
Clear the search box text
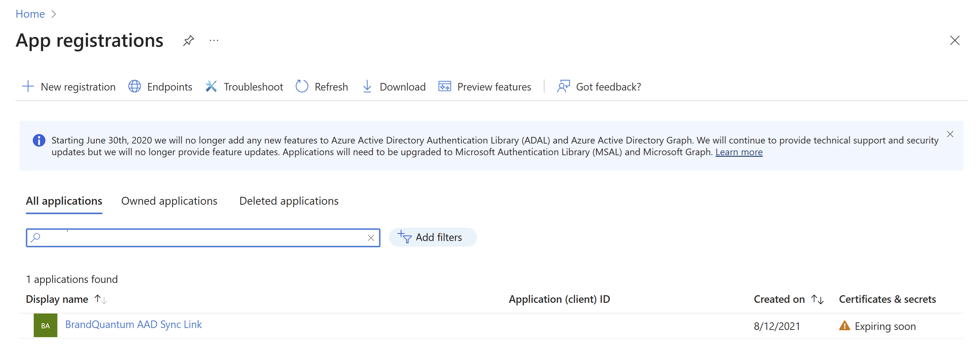371,238
